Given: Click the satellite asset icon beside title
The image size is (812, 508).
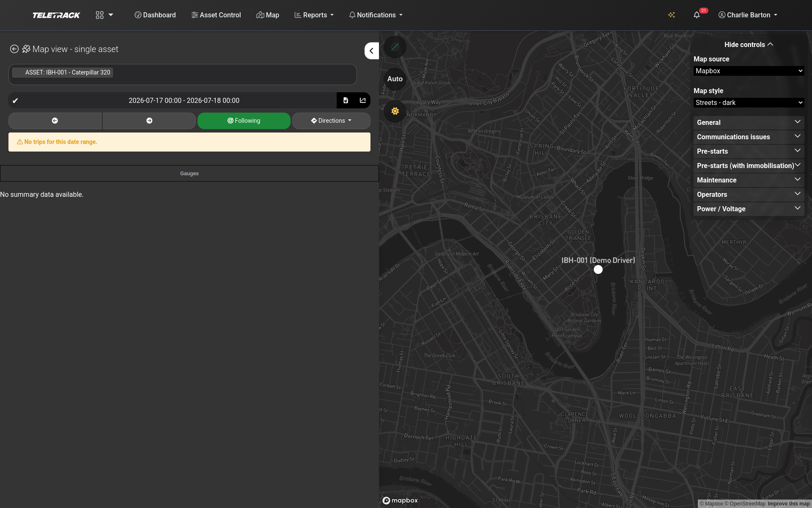Looking at the screenshot, I should [26, 49].
